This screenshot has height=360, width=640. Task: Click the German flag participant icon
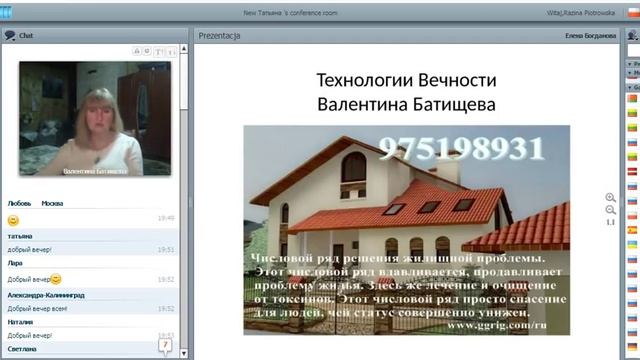(x=632, y=346)
